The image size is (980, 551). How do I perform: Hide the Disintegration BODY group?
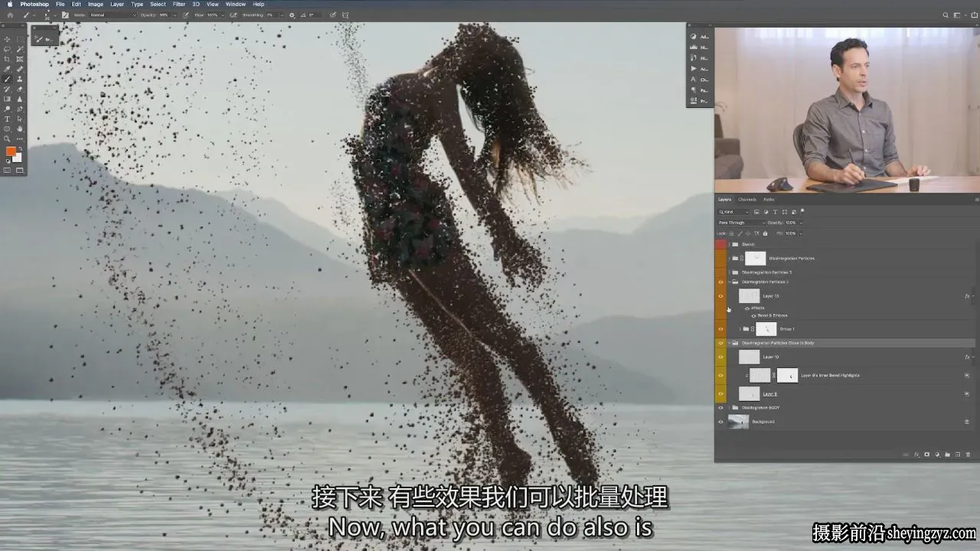pyautogui.click(x=720, y=408)
